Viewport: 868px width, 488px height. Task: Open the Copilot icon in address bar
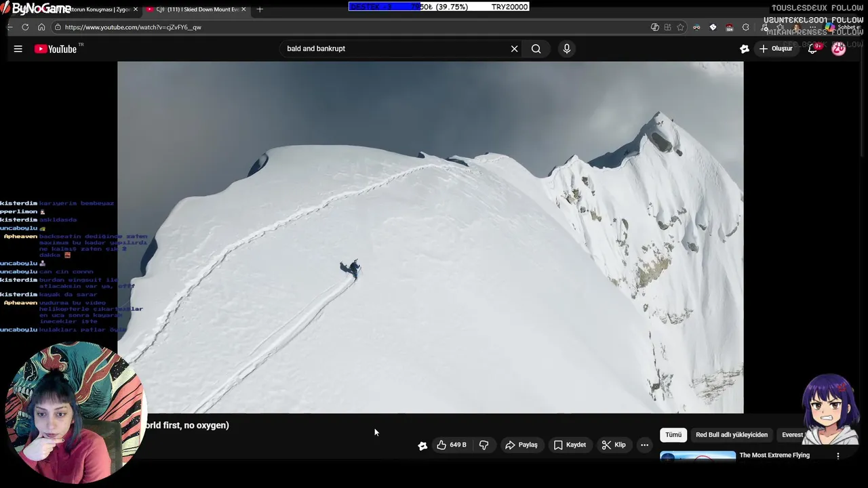click(x=654, y=27)
